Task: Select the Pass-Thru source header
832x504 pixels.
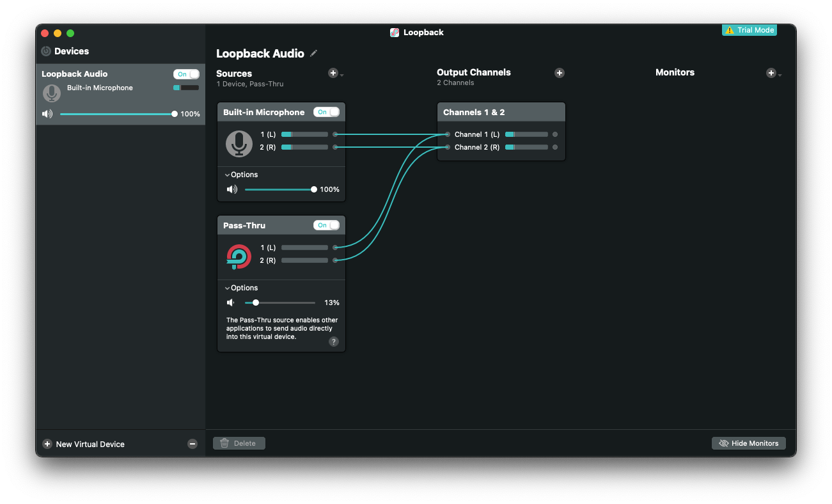Action: click(x=281, y=225)
